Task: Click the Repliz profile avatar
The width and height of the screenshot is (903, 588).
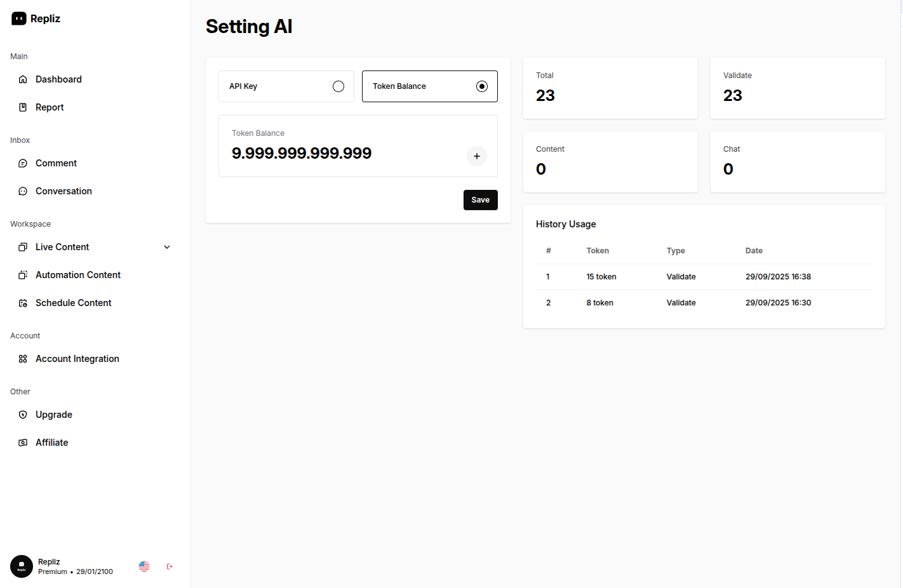Action: point(22,566)
